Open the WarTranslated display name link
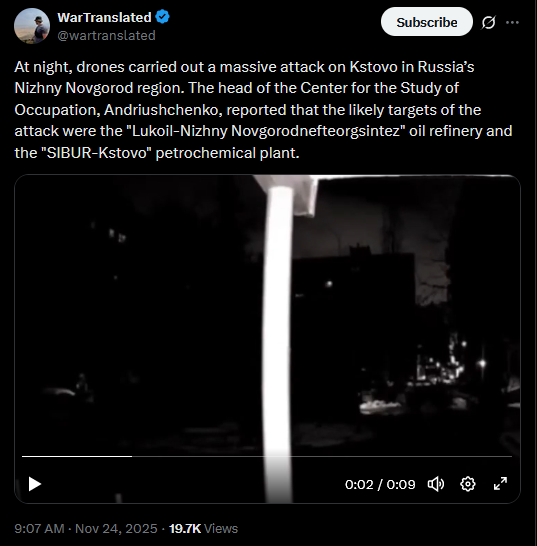 click(x=104, y=17)
